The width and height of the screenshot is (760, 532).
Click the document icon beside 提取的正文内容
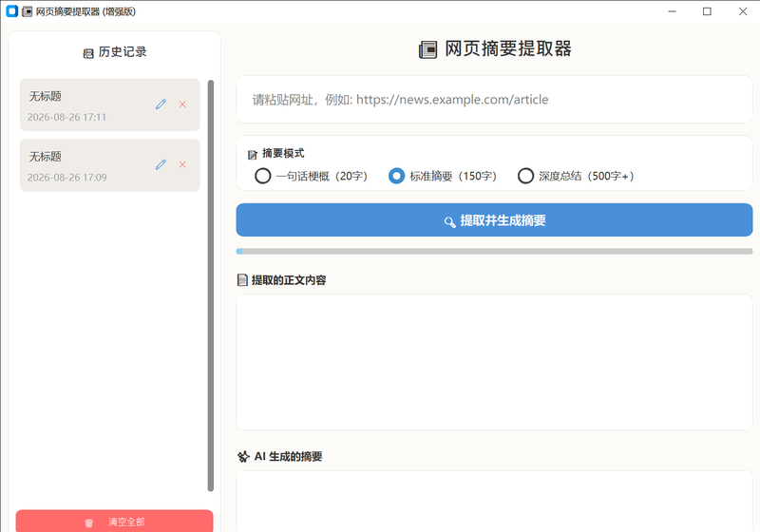point(242,280)
